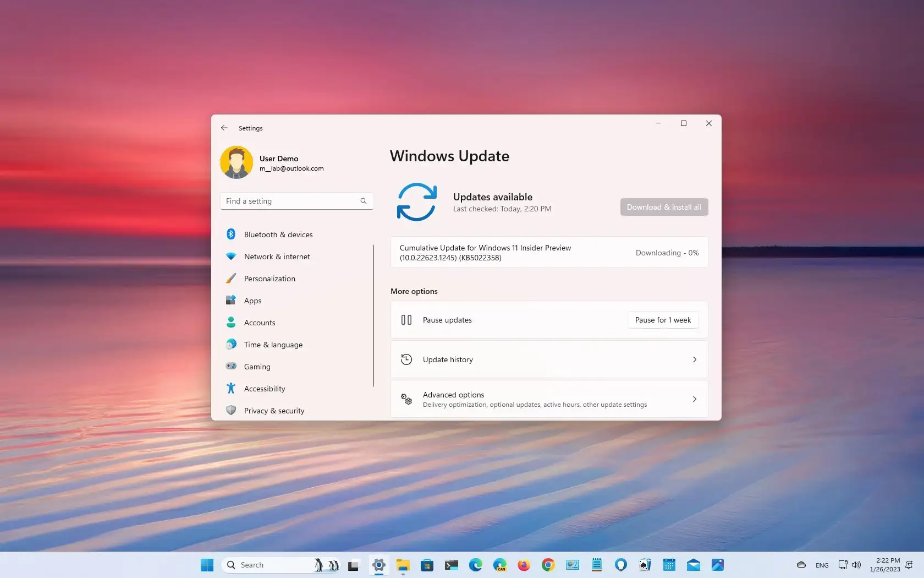Open Edge Canary from the taskbar

point(500,565)
